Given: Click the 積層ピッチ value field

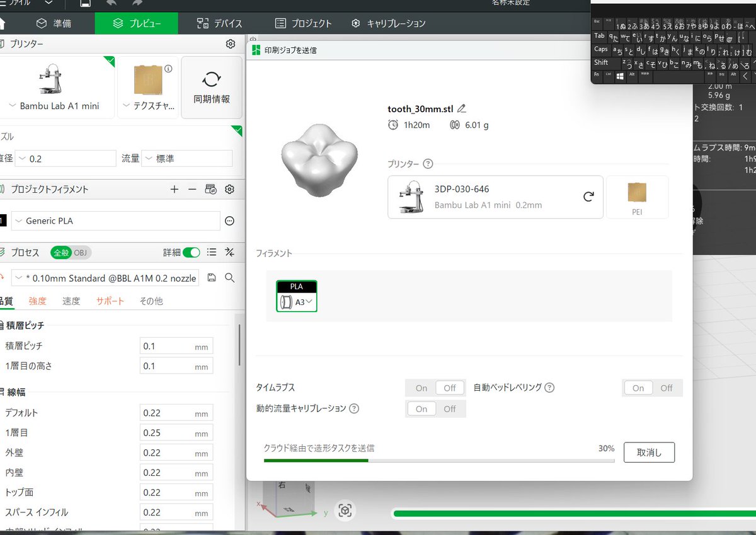Looking at the screenshot, I should pyautogui.click(x=176, y=346).
